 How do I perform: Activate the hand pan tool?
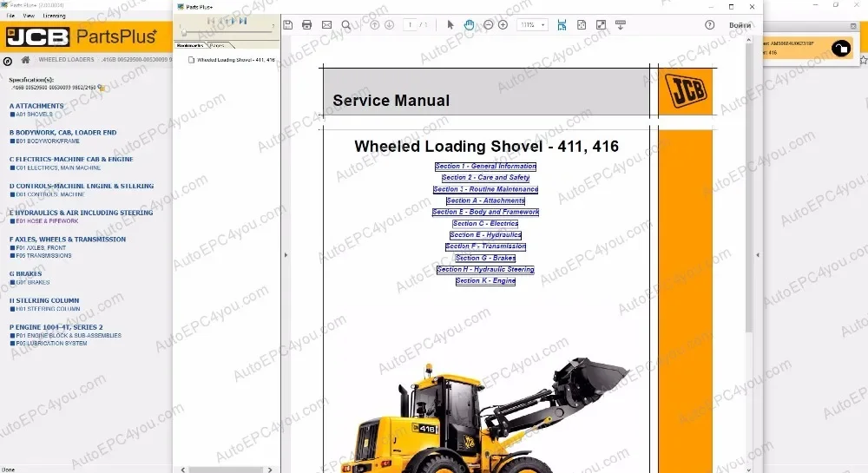point(469,25)
